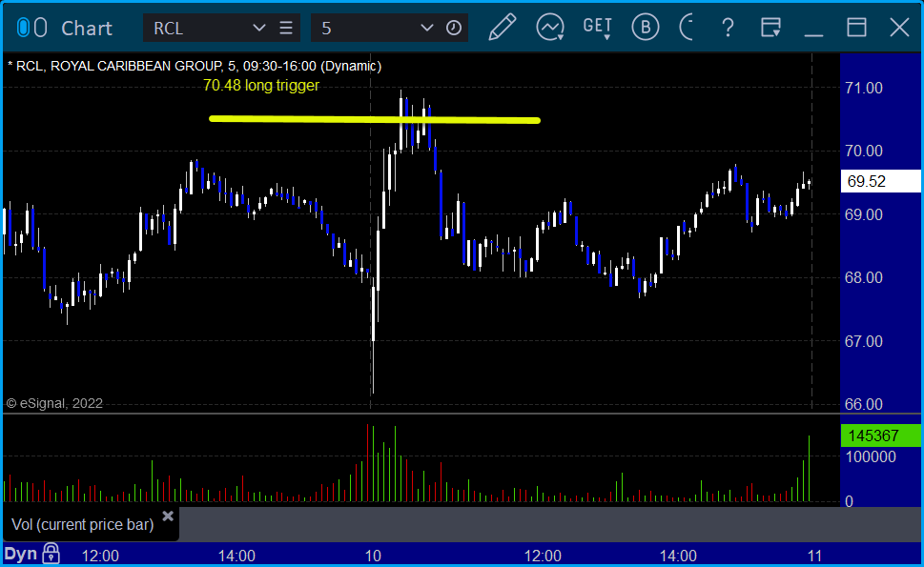Image resolution: width=924 pixels, height=567 pixels.
Task: Click the first 12:00 on time axis
Action: [x=100, y=556]
